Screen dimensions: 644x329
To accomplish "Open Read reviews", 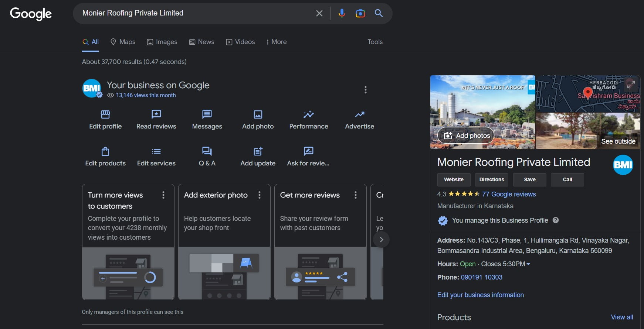I will (156, 120).
